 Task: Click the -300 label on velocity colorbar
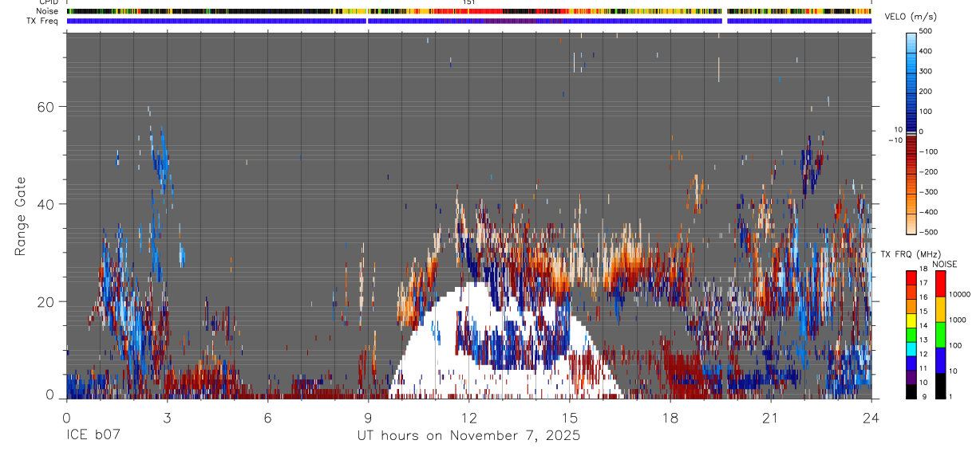[928, 192]
